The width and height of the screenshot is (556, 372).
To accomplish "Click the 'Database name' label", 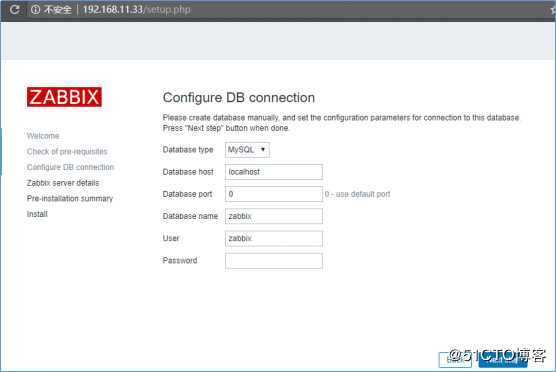I will 190,216.
